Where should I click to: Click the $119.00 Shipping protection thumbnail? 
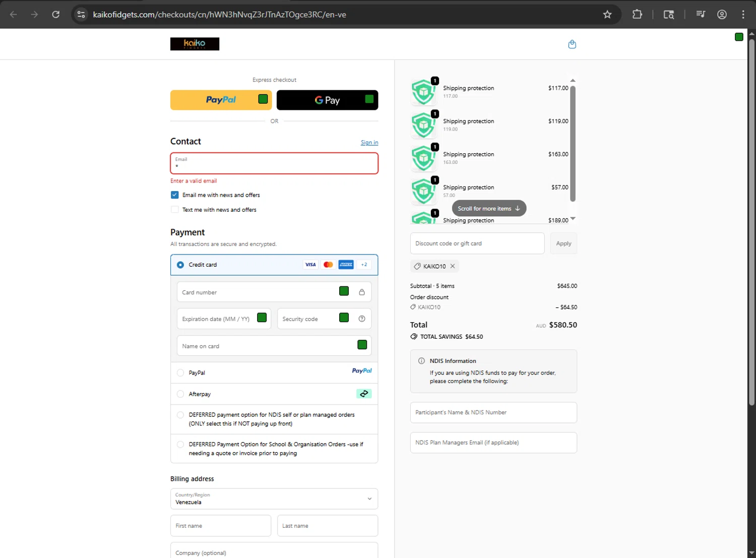(423, 126)
